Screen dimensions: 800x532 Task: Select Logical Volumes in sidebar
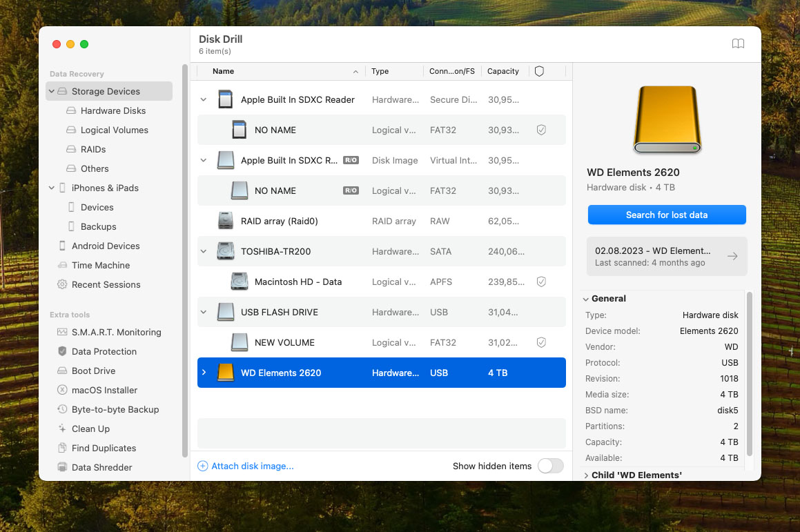[x=115, y=130]
